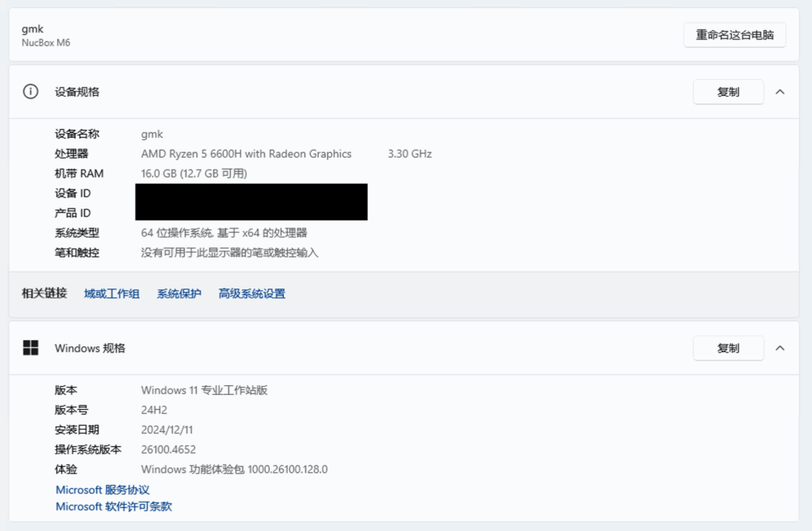Click the 产品 ID label
This screenshot has height=531, width=812.
click(x=72, y=212)
